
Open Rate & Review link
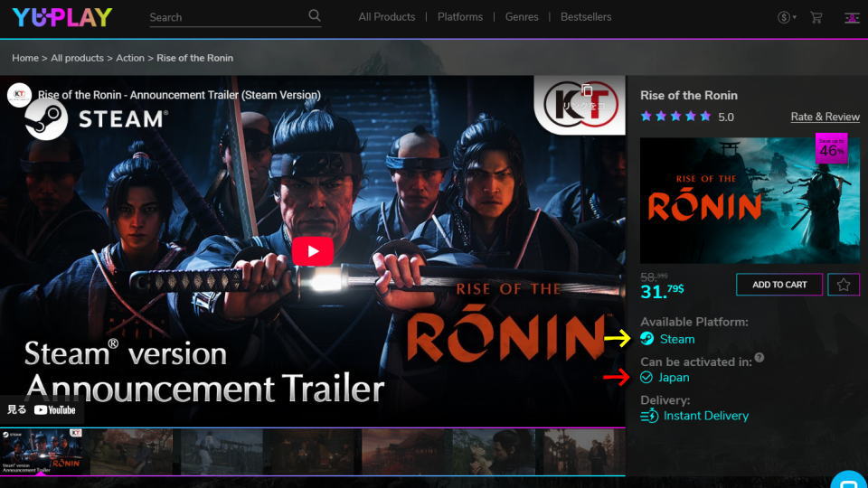pyautogui.click(x=825, y=117)
